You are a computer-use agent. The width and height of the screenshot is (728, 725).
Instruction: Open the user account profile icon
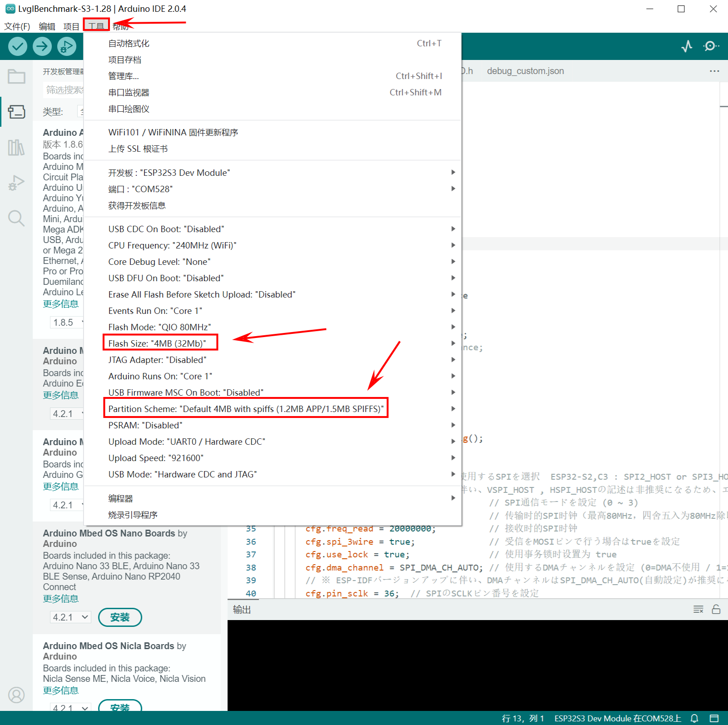coord(16,695)
